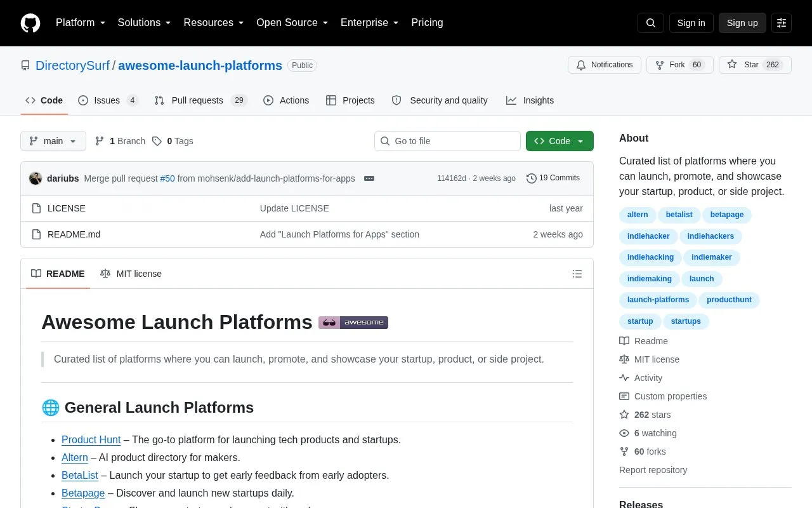Open the Product Hunt link in the README

[x=91, y=439]
